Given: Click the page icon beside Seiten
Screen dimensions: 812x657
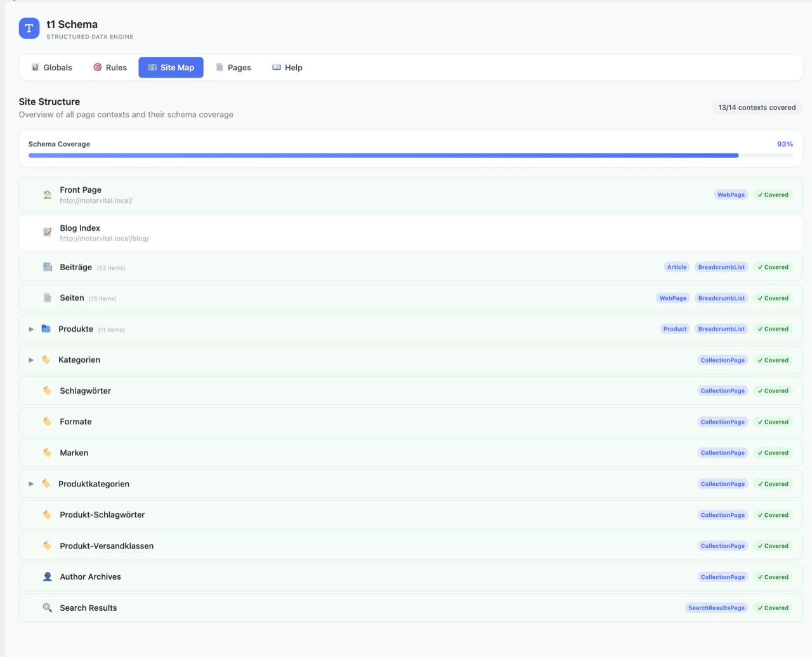Looking at the screenshot, I should coord(48,298).
